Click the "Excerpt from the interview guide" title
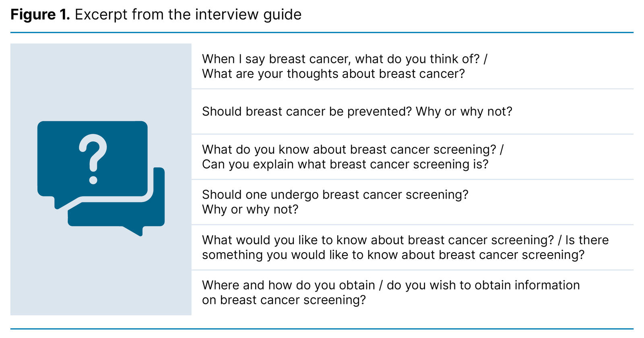Screen dimensions: 644x338 [x=188, y=15]
